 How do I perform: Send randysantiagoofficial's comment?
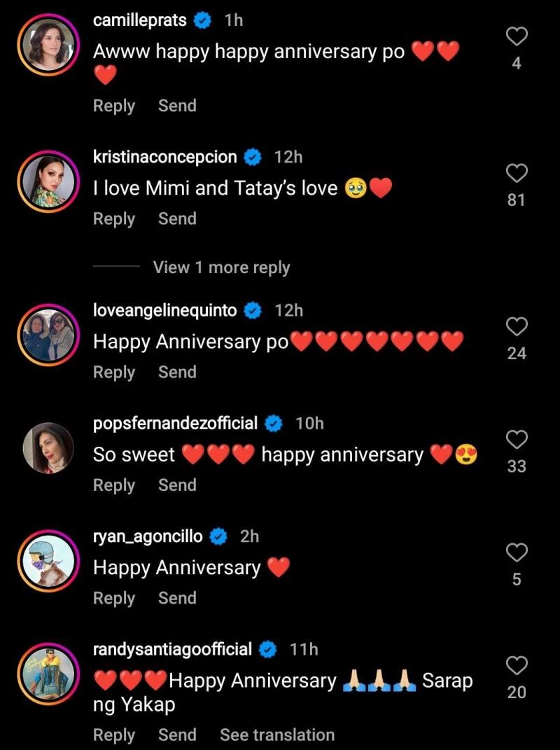[177, 735]
